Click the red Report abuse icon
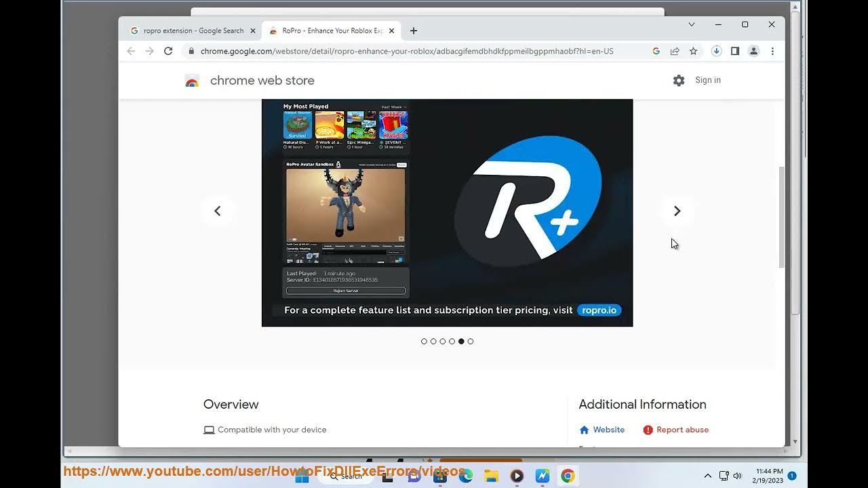Viewport: 868px width, 488px height. (x=648, y=430)
